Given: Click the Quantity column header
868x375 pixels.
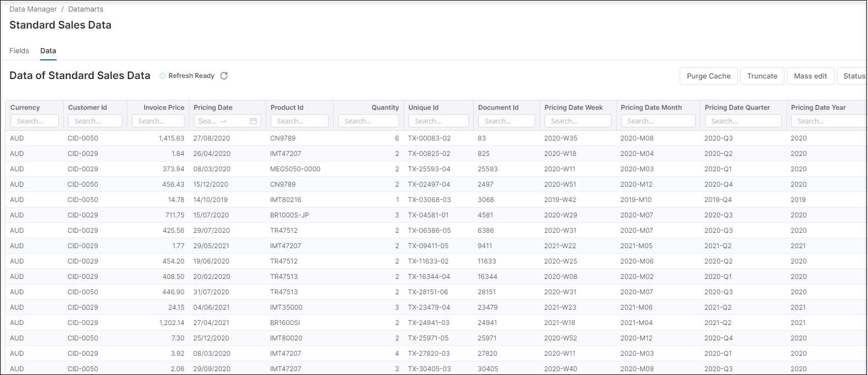Looking at the screenshot, I should point(385,108).
